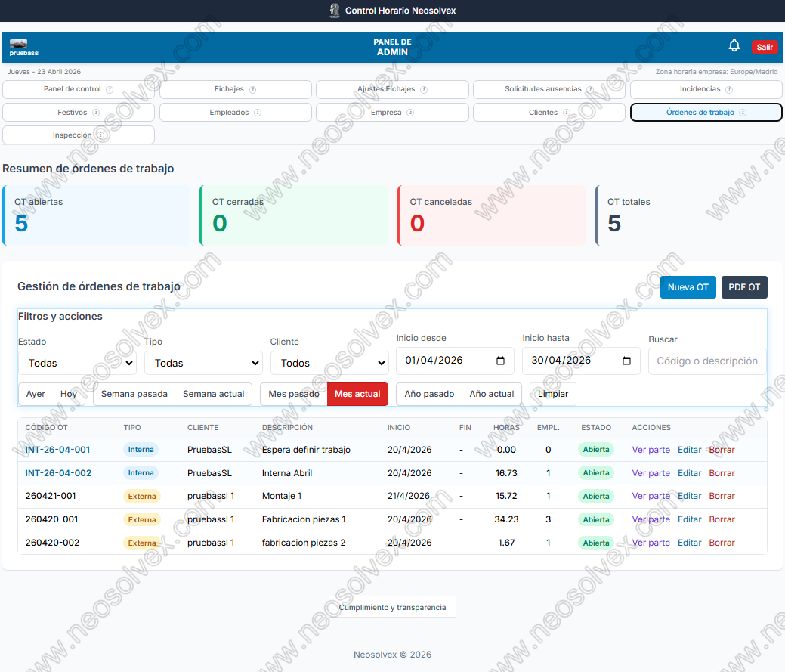This screenshot has width=785, height=672.
Task: Click the Mes actual filter
Action: [x=357, y=394]
